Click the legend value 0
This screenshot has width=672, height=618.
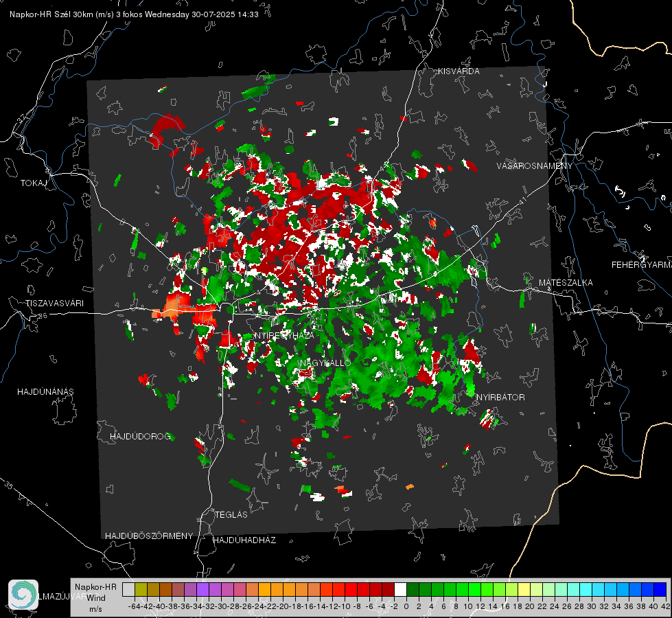(406, 606)
